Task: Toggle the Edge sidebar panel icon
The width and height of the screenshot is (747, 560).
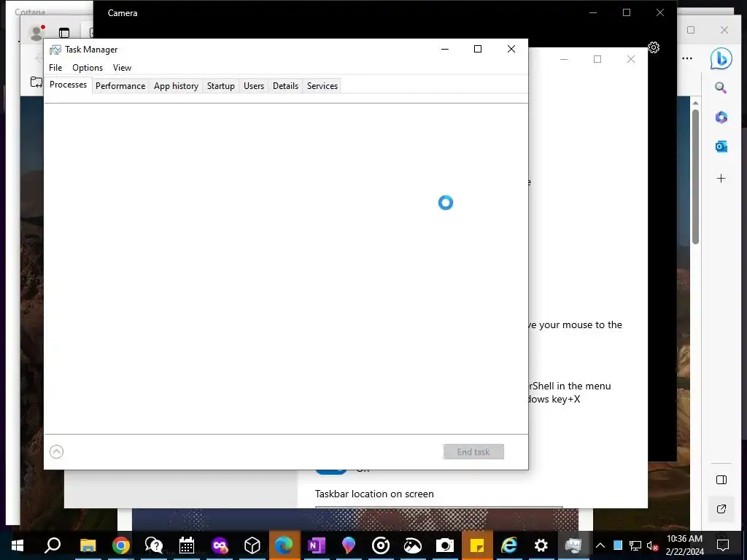Action: pyautogui.click(x=721, y=480)
